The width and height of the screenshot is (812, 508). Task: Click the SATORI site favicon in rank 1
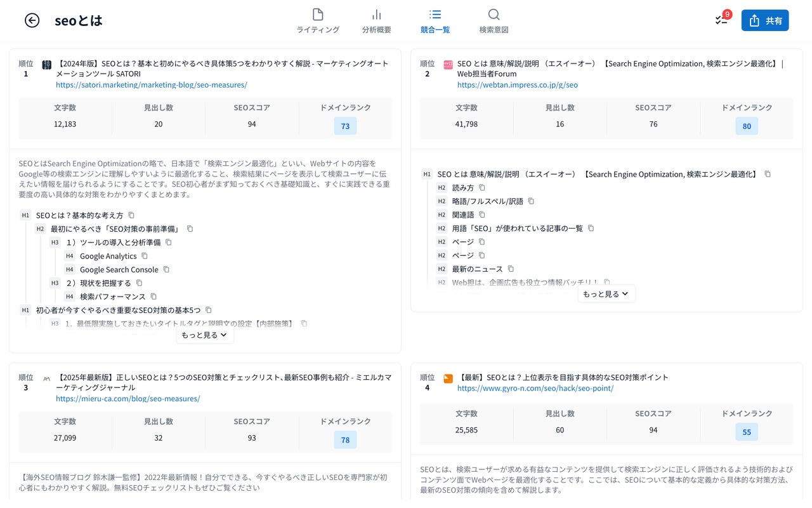pyautogui.click(x=47, y=65)
